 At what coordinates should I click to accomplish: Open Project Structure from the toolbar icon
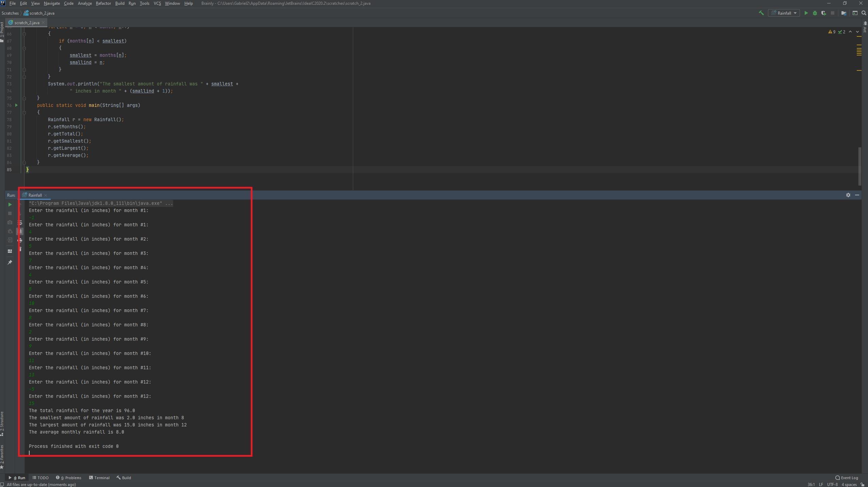pos(844,13)
